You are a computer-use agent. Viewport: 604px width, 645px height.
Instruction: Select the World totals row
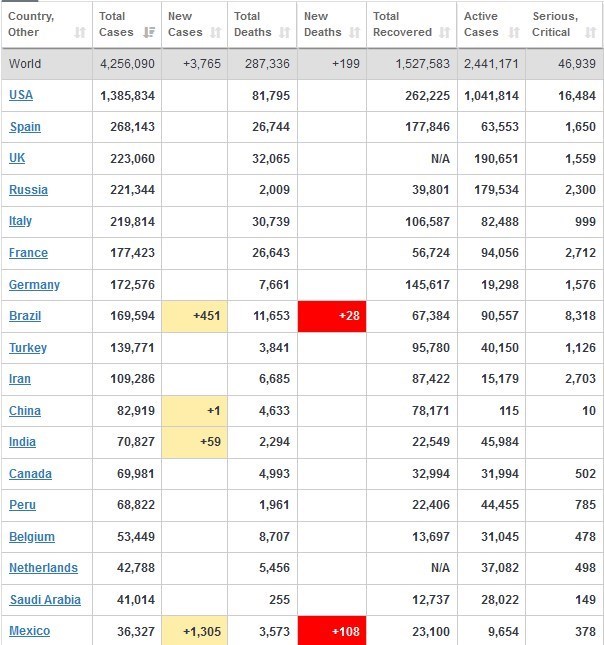(x=300, y=65)
